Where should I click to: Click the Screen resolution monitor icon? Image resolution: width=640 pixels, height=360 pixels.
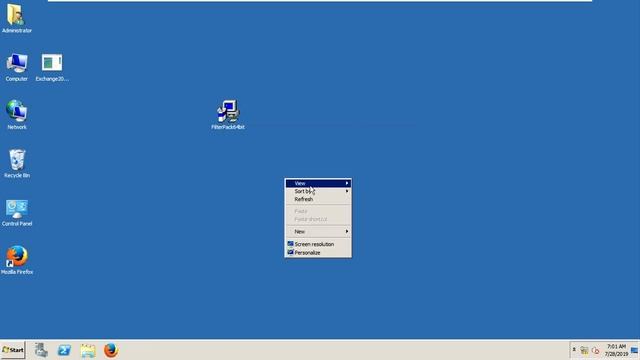pos(290,244)
